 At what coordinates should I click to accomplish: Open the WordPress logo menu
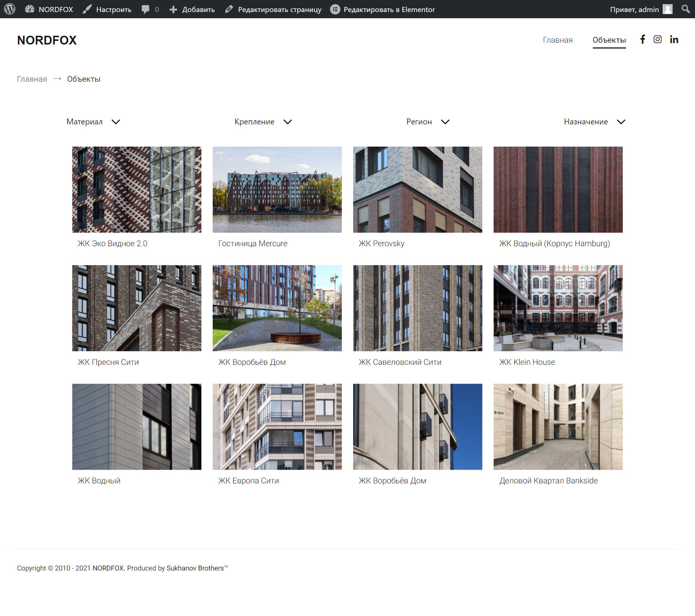10,9
